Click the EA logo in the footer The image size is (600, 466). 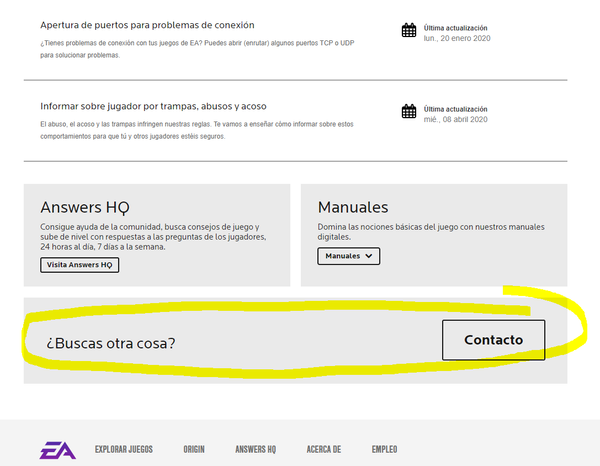58,450
